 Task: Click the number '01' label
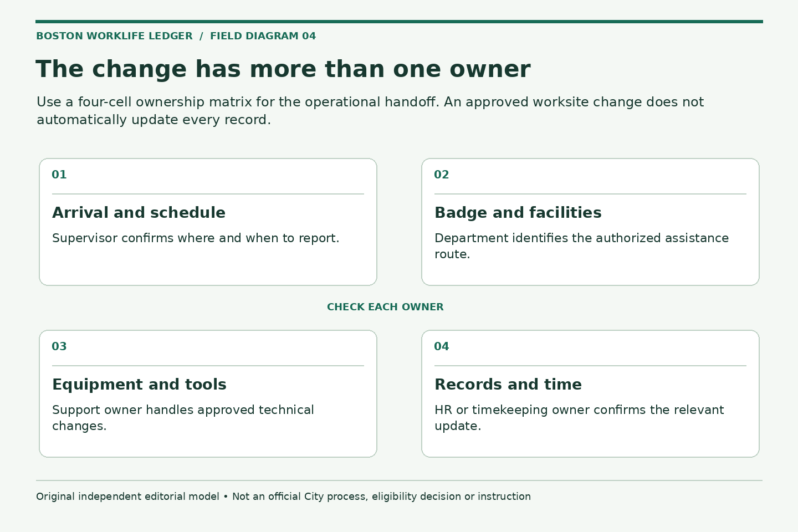pyautogui.click(x=59, y=175)
